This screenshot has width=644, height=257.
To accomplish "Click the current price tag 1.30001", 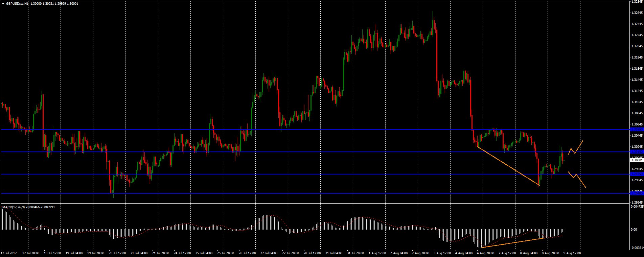I will tap(637, 160).
